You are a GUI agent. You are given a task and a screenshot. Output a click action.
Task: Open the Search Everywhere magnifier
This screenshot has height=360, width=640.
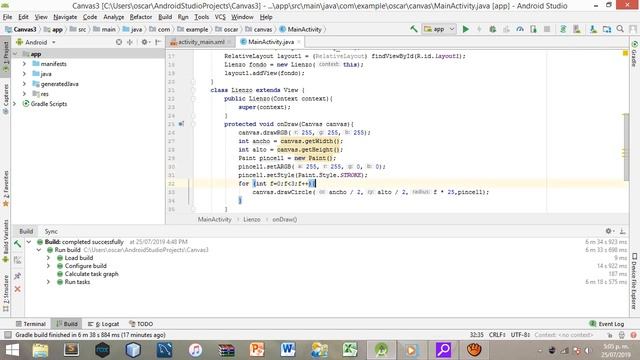(620, 29)
